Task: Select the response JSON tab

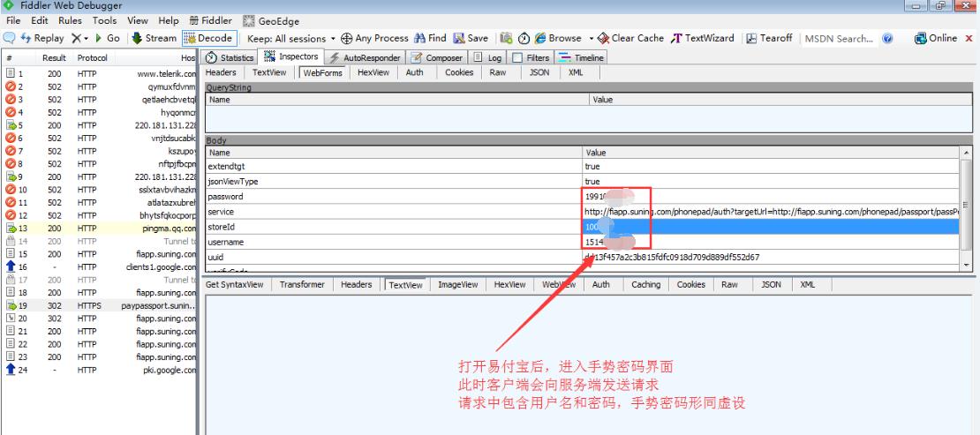Action: 771,284
